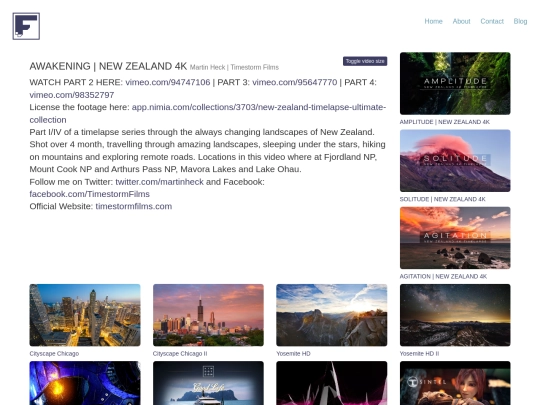Viewport: 540px width, 405px height.
Task: Open the vimeo.com/98352797 link
Action: [72, 95]
